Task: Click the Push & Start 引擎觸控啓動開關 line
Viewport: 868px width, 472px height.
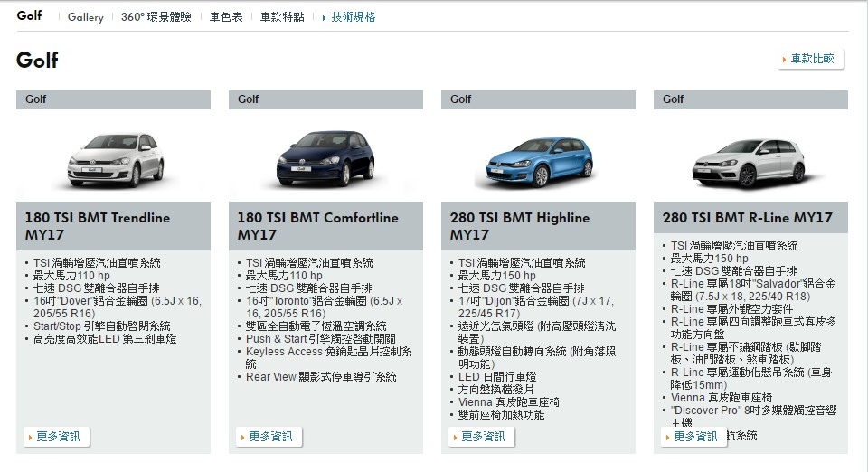Action: tap(320, 339)
